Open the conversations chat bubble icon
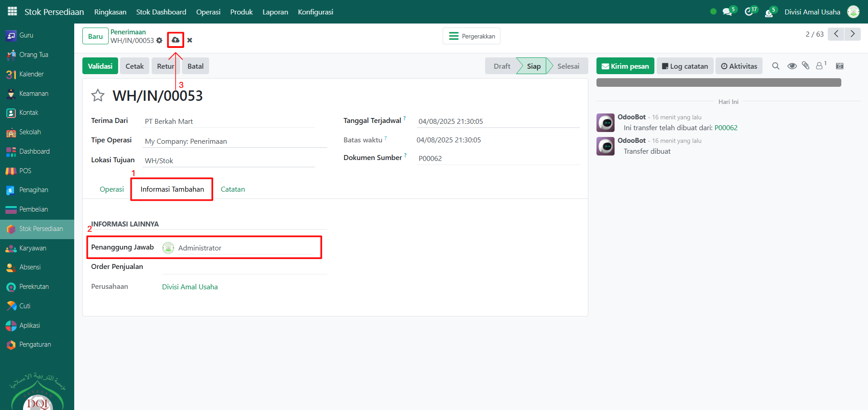 click(727, 12)
